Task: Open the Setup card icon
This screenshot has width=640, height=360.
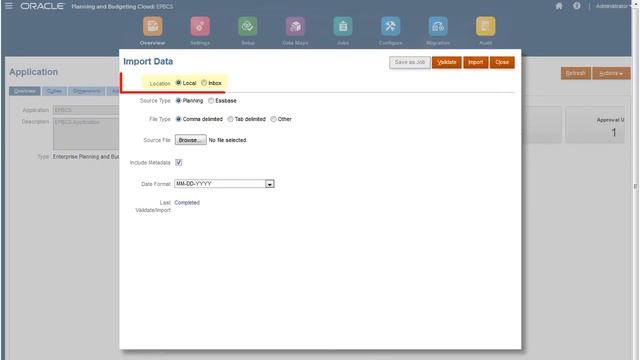Action: click(x=248, y=26)
